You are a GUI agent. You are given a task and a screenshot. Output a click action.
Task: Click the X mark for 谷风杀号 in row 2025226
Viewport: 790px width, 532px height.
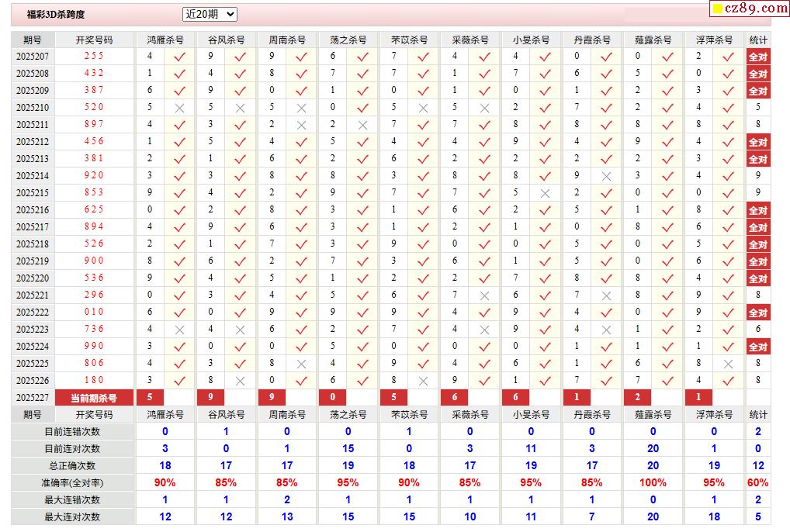[x=241, y=382]
